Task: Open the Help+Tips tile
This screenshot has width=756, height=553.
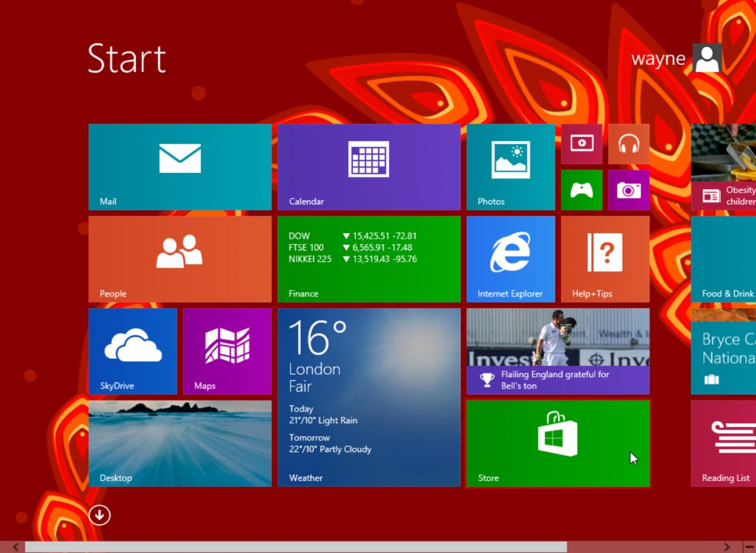Action: coord(605,259)
